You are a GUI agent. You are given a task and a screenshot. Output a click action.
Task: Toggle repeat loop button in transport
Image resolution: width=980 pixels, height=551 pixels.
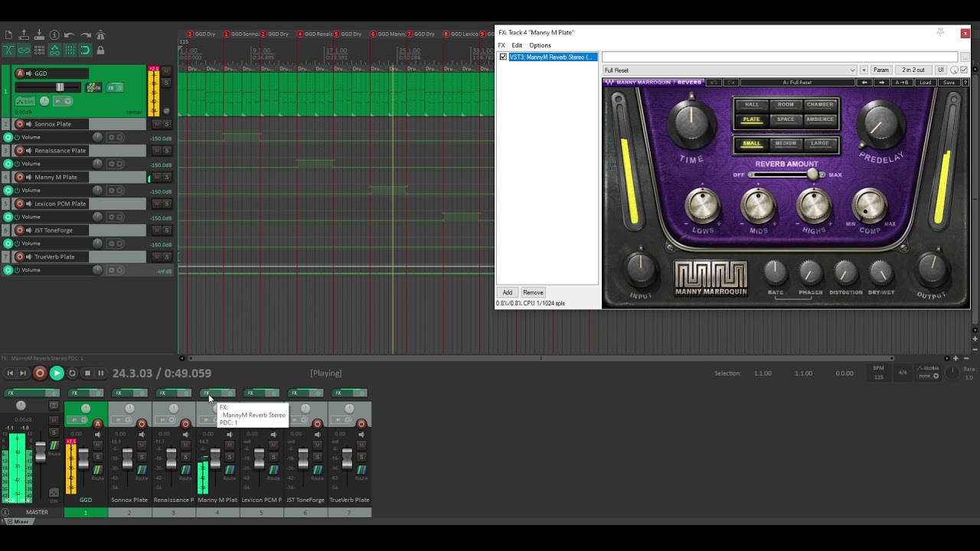[72, 373]
